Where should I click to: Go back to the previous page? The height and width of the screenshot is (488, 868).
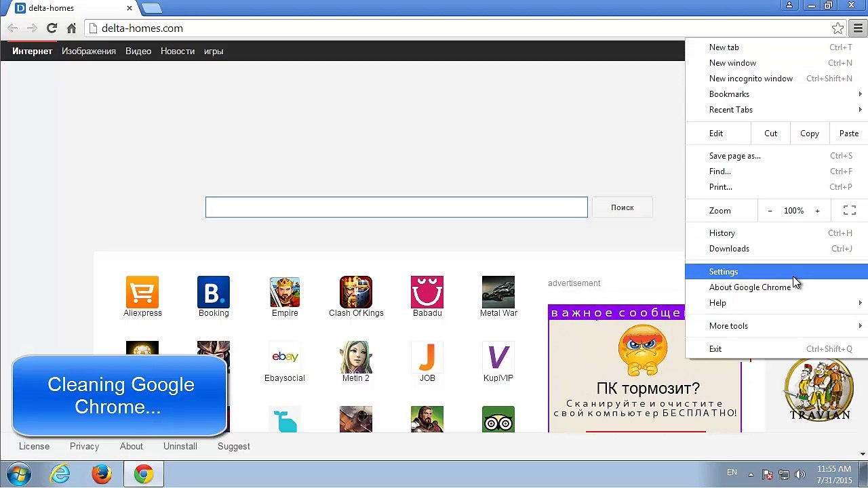(12, 28)
